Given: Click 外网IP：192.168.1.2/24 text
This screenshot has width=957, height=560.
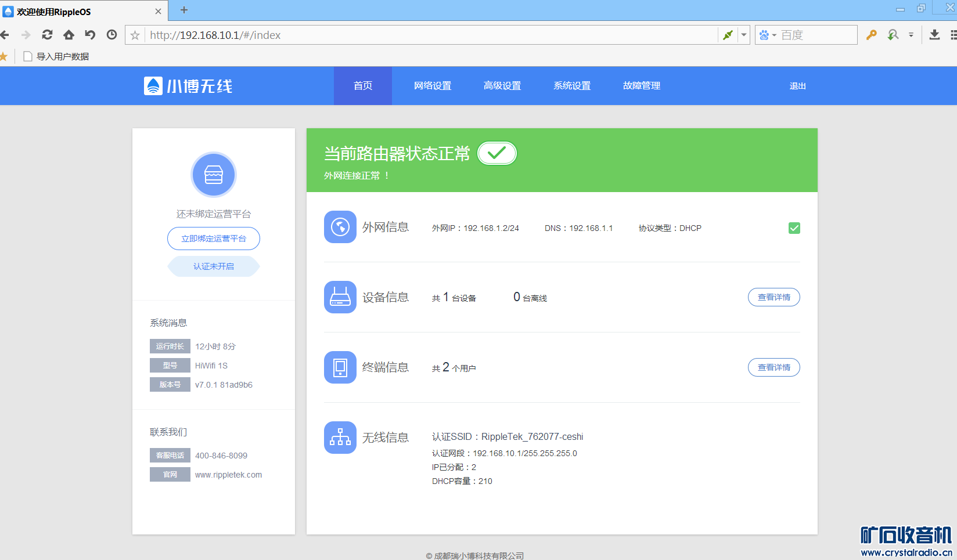Looking at the screenshot, I should coord(476,228).
